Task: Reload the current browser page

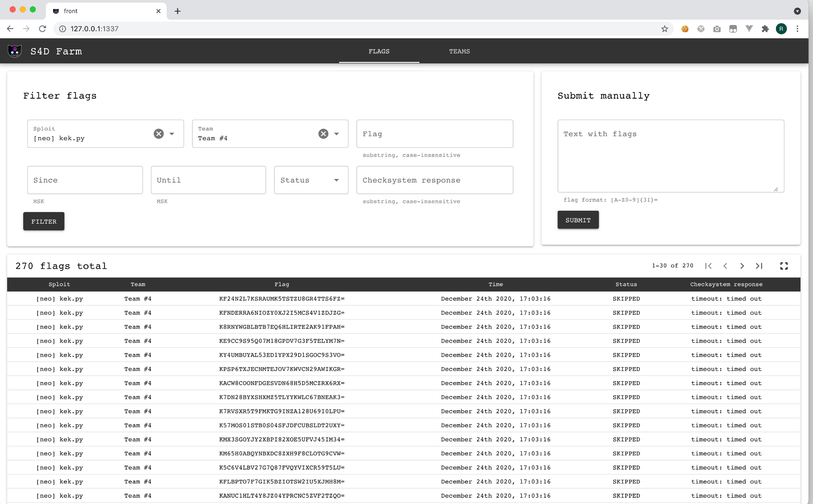Action: coord(42,29)
